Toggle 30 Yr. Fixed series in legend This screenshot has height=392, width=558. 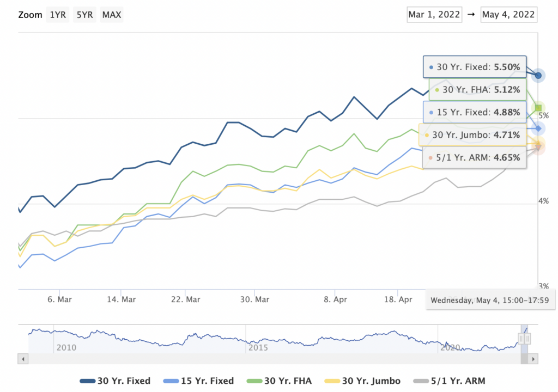click(x=115, y=381)
